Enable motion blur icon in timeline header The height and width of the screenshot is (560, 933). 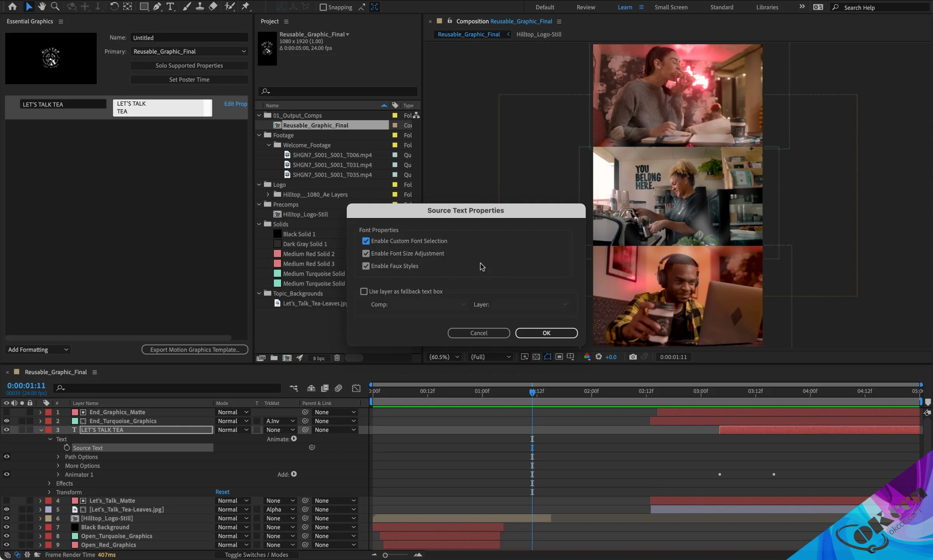point(339,388)
